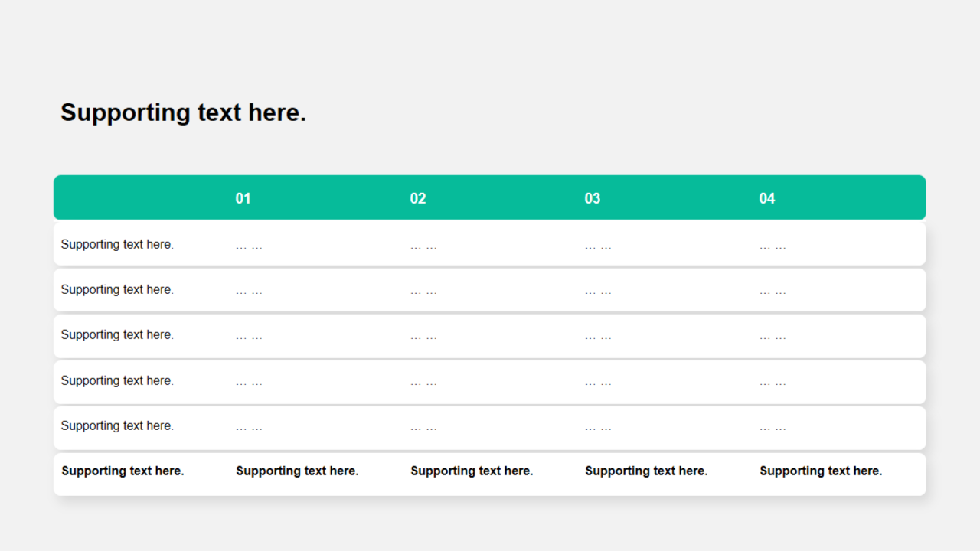Click the fourth row's label text
This screenshot has height=551, width=980.
pyautogui.click(x=117, y=380)
